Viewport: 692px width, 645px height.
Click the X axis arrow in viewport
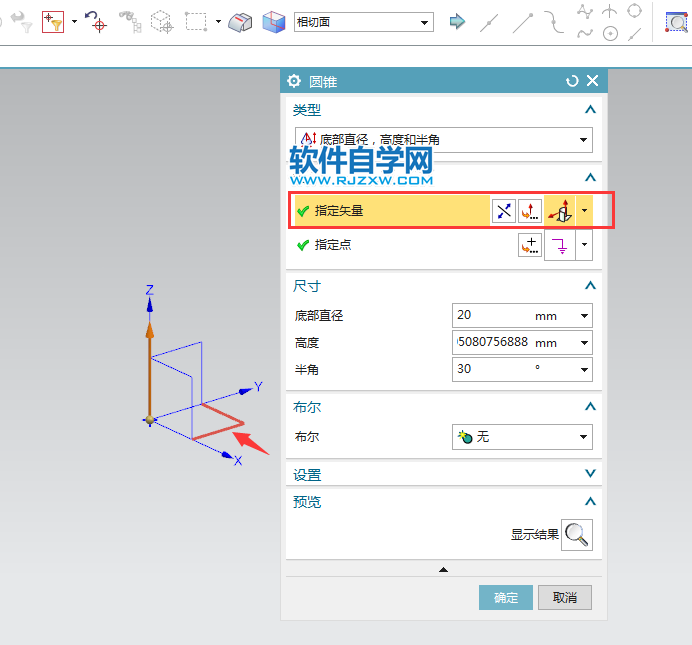228,455
